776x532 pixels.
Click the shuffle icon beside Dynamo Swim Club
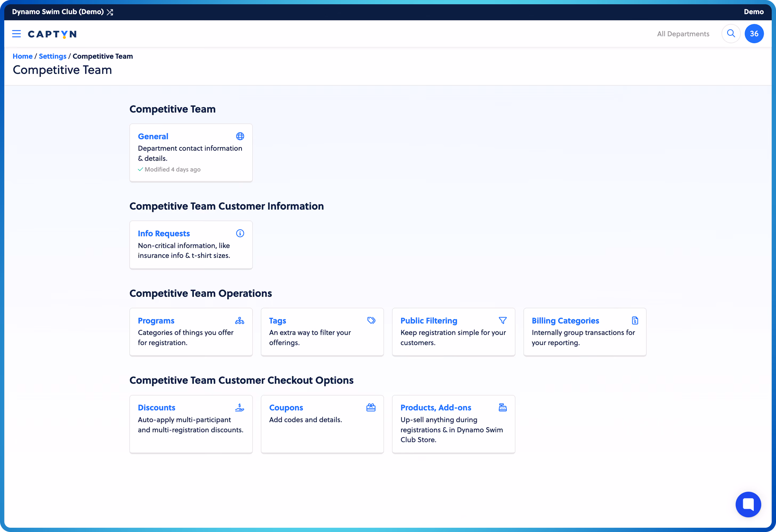[x=110, y=12]
